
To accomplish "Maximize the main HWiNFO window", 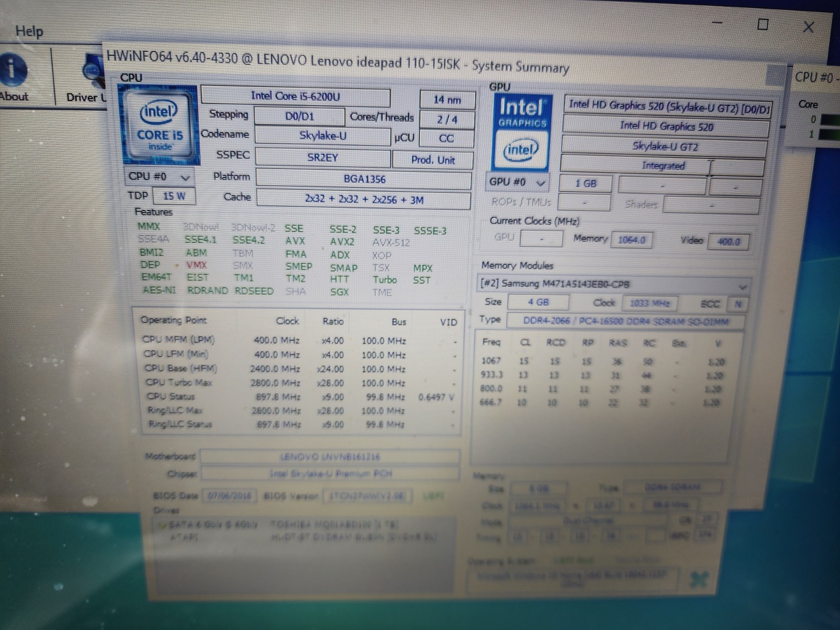I will 763,24.
